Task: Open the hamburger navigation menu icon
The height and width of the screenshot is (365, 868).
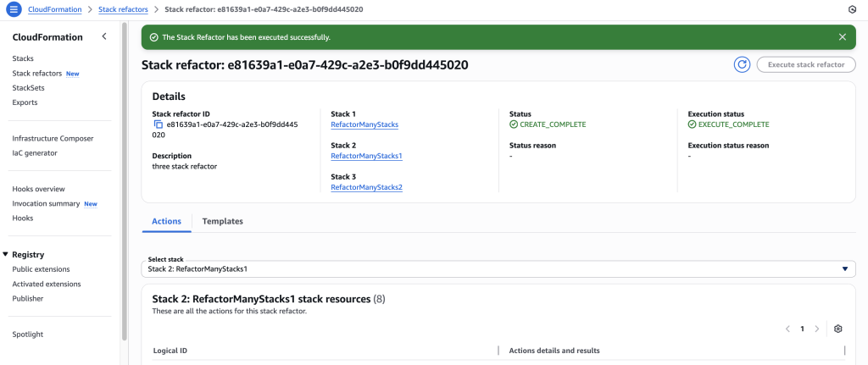Action: [x=14, y=9]
